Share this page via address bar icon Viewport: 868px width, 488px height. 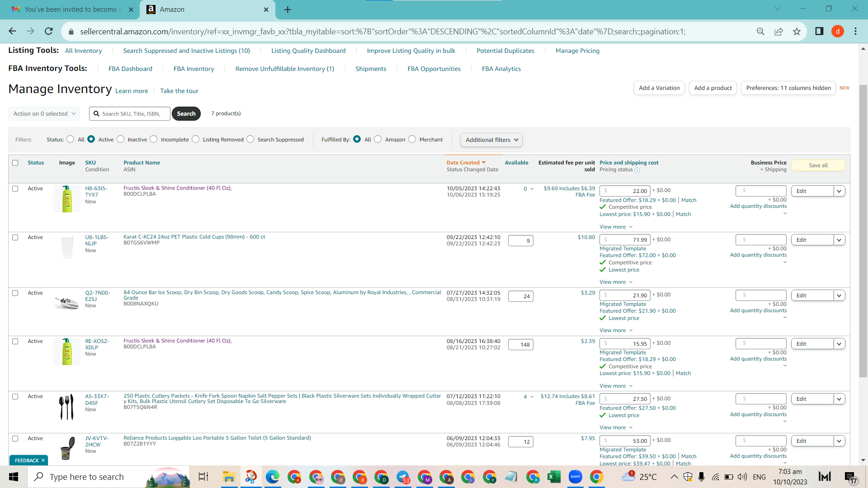click(778, 31)
